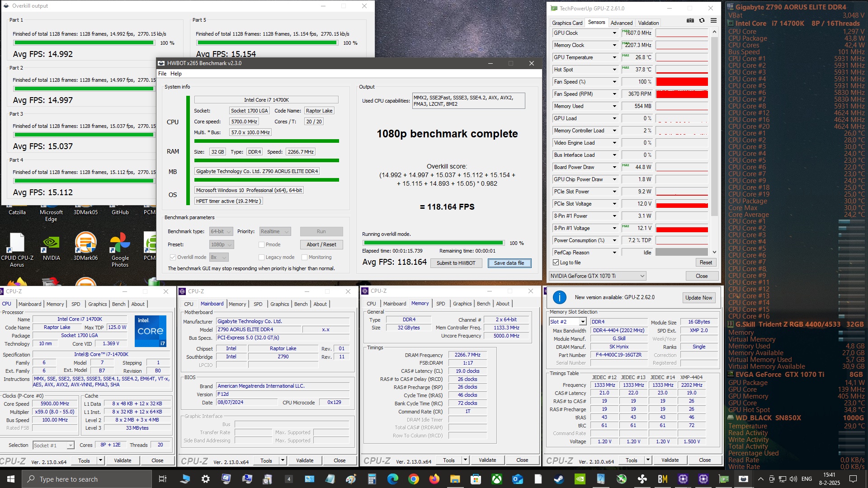
Task: Open the GPU Clock sensor dropdown arrow
Action: pyautogui.click(x=614, y=33)
